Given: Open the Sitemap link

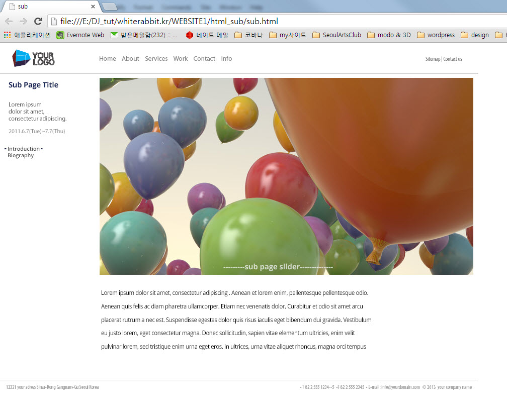Looking at the screenshot, I should (433, 59).
